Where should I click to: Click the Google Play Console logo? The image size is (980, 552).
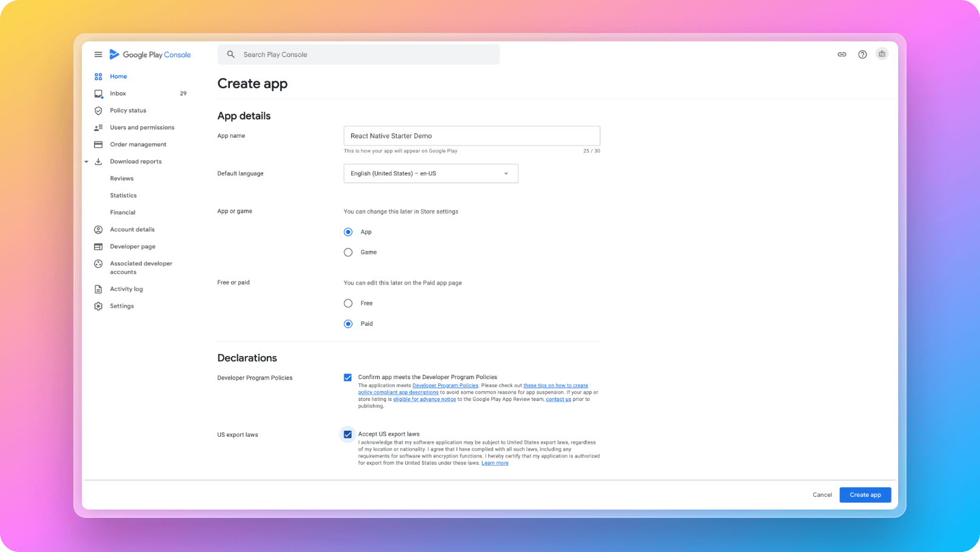tap(150, 55)
